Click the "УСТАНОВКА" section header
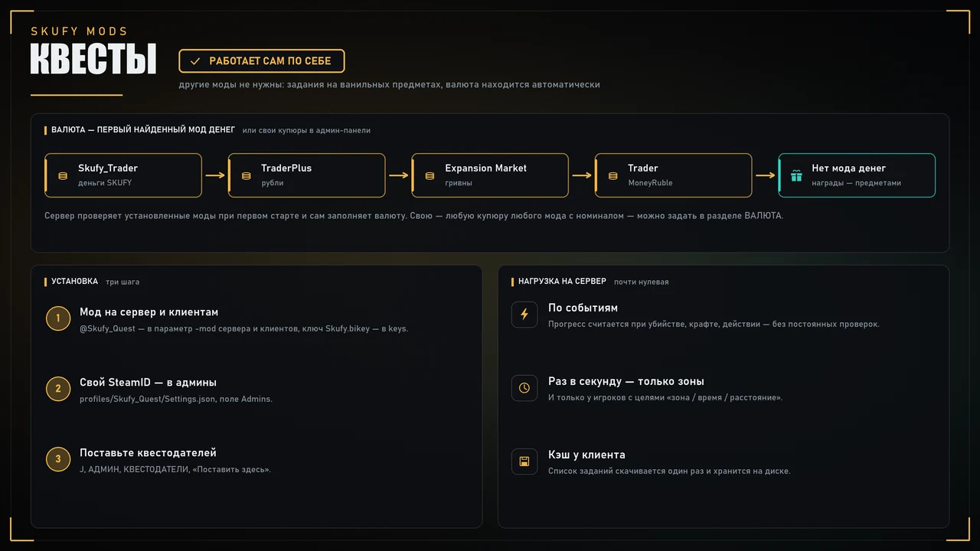980x551 pixels. coord(74,282)
